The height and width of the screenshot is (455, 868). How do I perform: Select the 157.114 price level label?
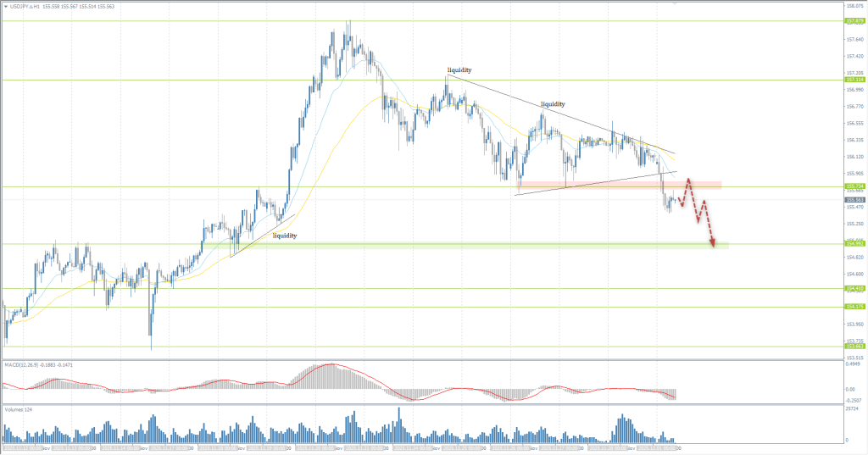pyautogui.click(x=853, y=80)
